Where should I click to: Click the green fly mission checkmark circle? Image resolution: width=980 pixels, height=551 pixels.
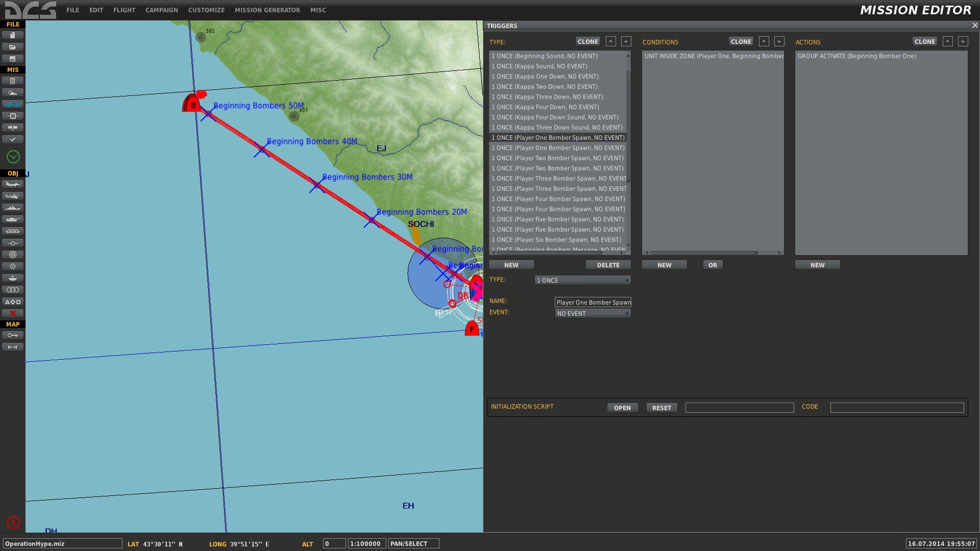pos(13,157)
